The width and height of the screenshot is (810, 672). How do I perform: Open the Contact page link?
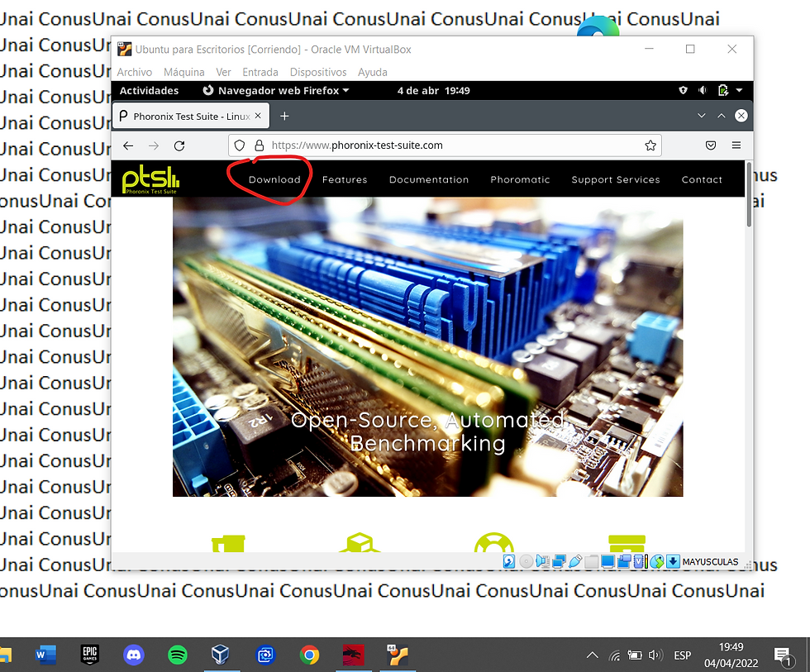(x=702, y=179)
